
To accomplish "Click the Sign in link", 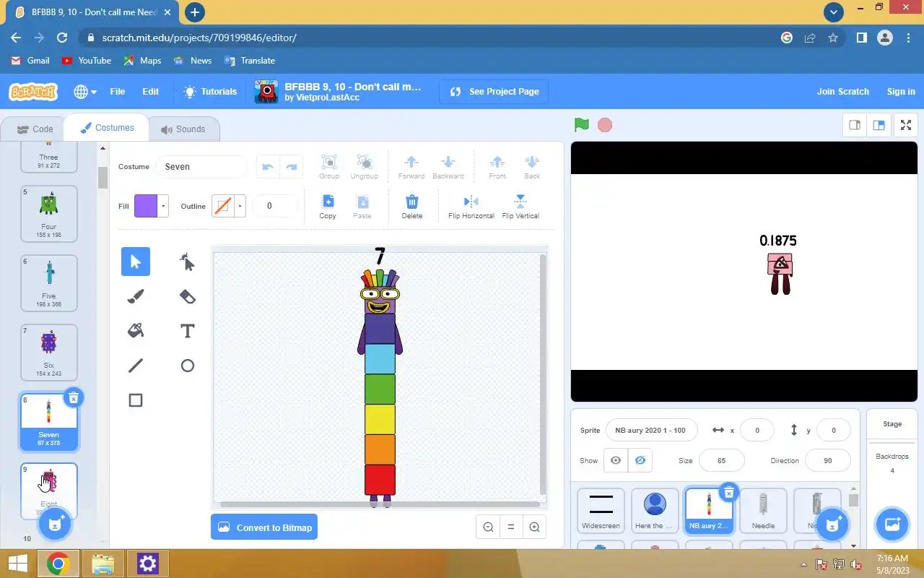I will point(901,92).
